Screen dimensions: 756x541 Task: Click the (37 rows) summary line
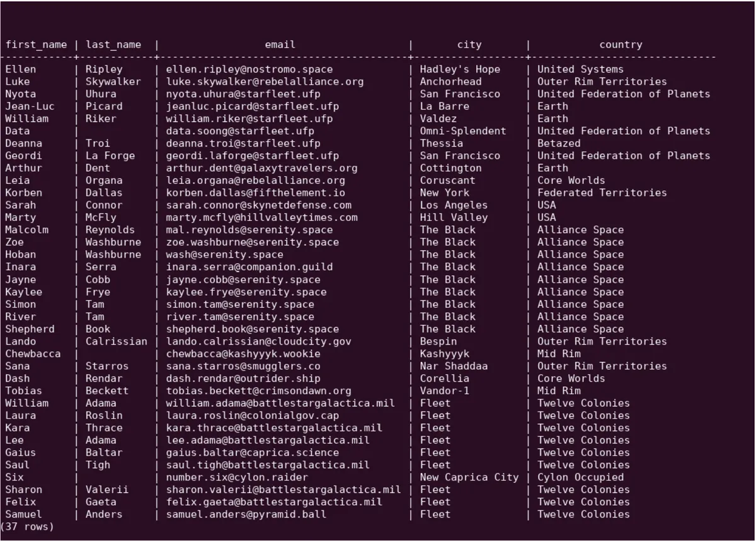(27, 527)
